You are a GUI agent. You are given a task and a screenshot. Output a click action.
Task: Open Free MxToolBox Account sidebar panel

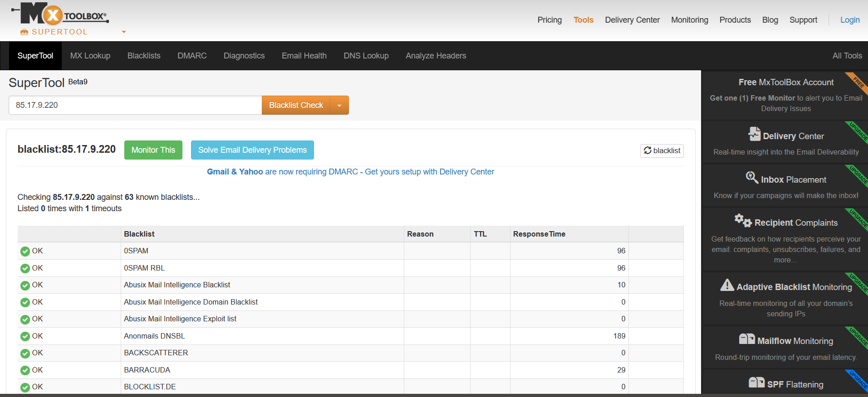[x=785, y=95]
